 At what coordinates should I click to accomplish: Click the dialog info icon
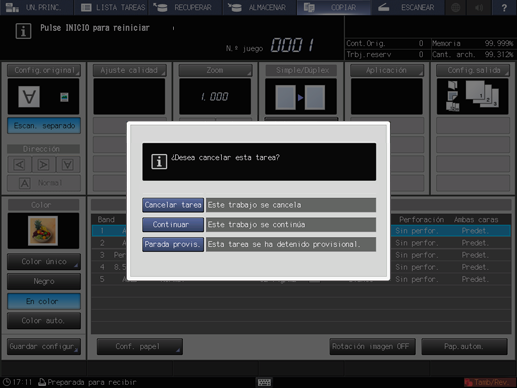[x=159, y=162]
